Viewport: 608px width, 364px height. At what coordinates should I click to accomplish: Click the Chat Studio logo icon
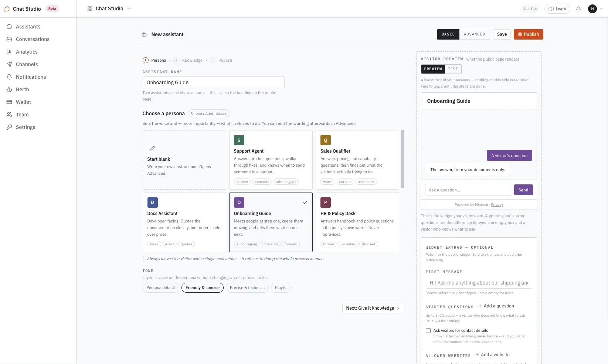7,9
